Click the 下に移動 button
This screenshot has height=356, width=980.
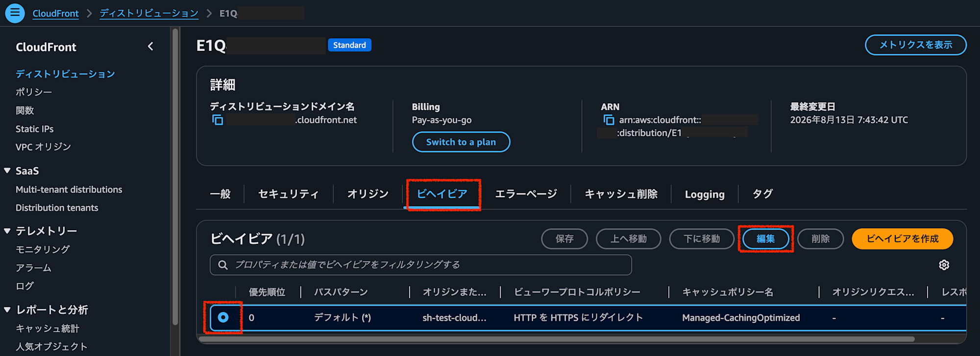702,239
